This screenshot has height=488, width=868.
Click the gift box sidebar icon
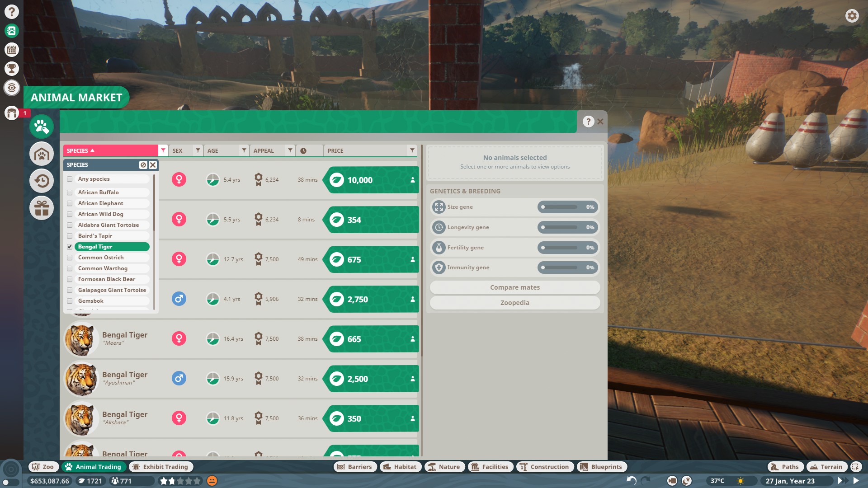point(42,208)
